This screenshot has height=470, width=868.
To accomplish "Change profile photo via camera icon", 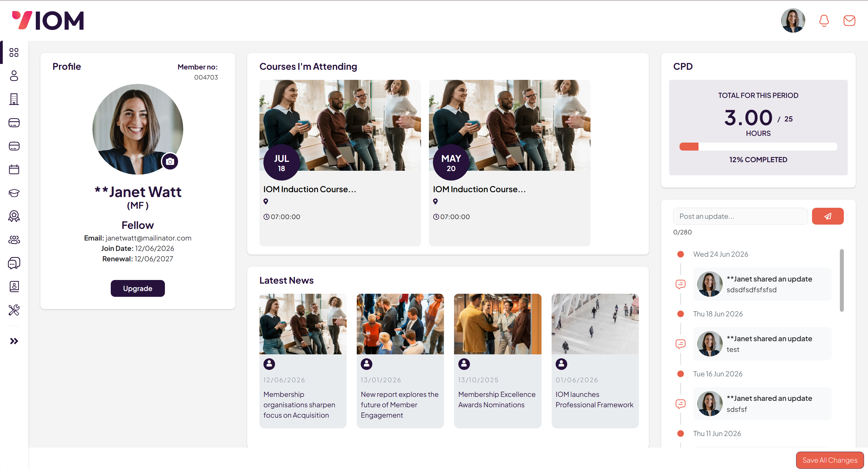I will tap(170, 161).
